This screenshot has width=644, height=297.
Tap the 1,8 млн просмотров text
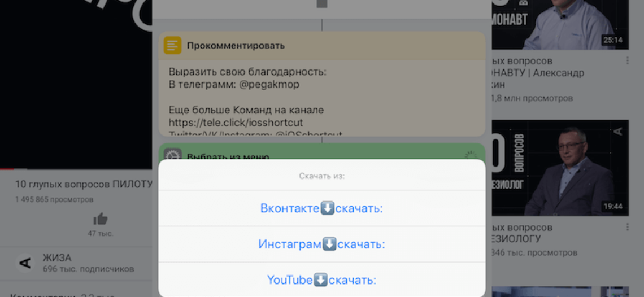click(532, 99)
